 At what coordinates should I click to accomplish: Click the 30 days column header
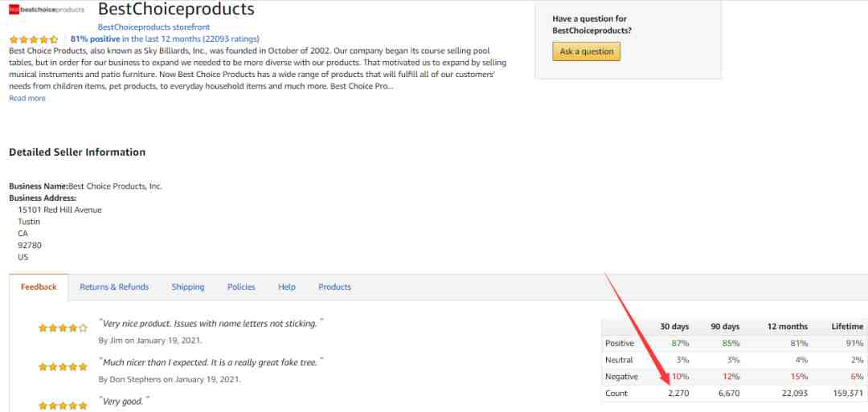[674, 327]
